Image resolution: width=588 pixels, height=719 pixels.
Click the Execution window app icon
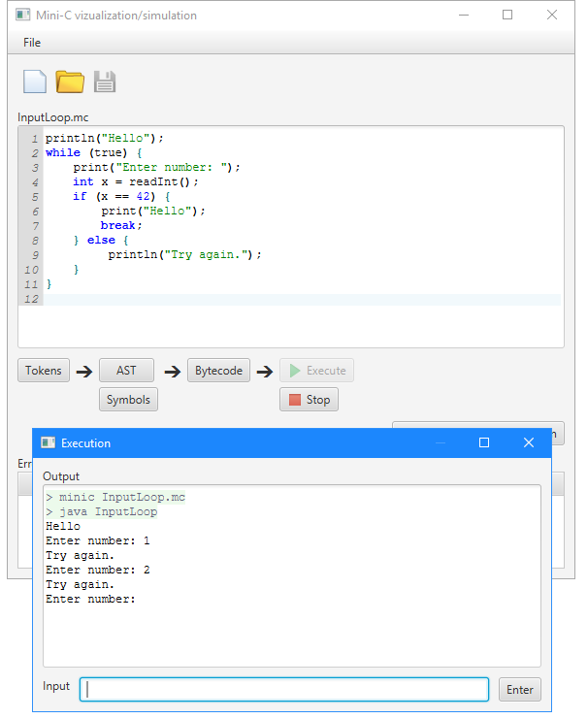48,443
